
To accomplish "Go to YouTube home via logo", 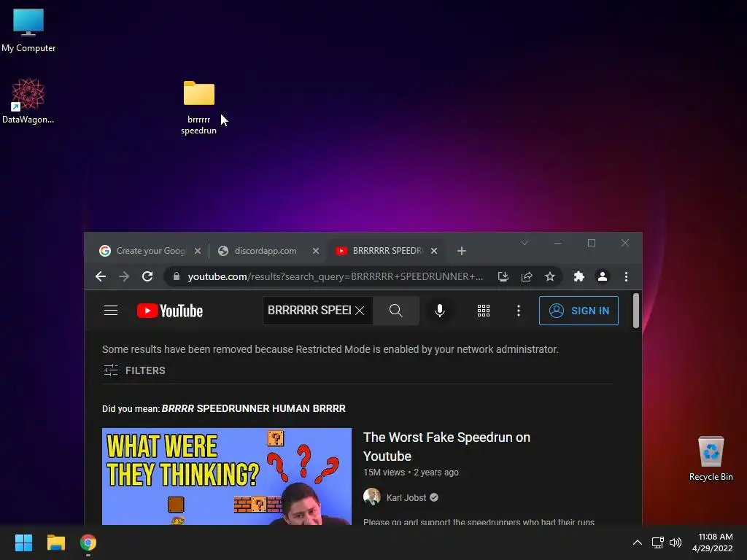I will point(169,311).
